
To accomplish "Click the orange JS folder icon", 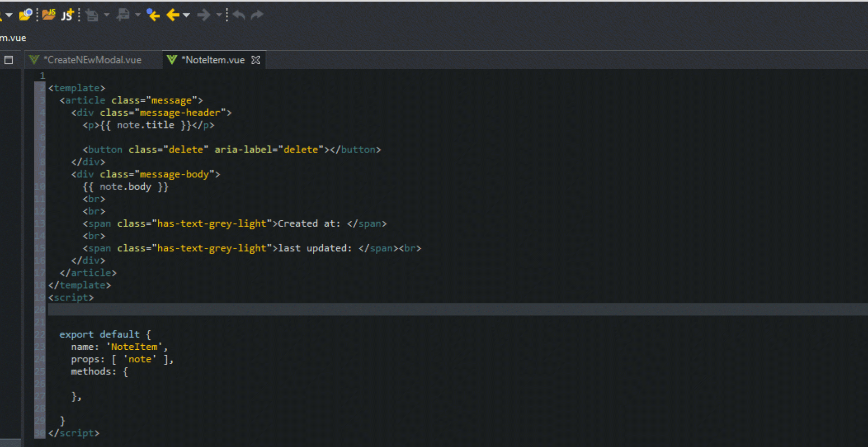I will [48, 15].
